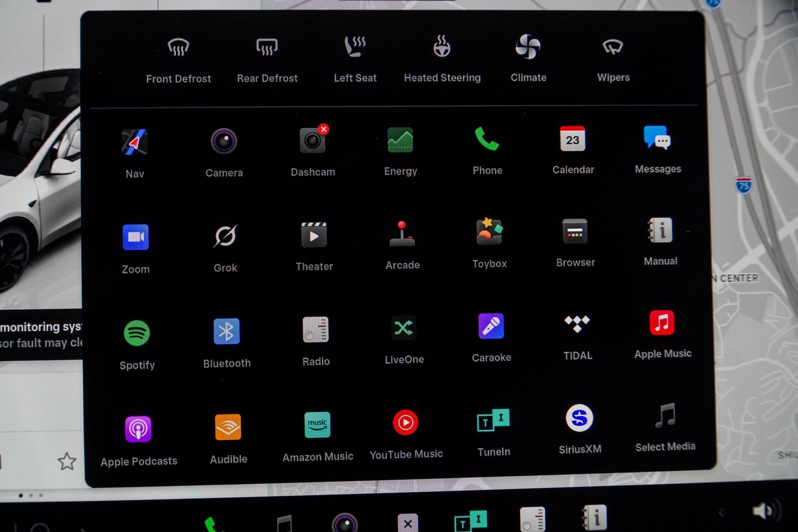Open Apple Music

click(x=662, y=323)
